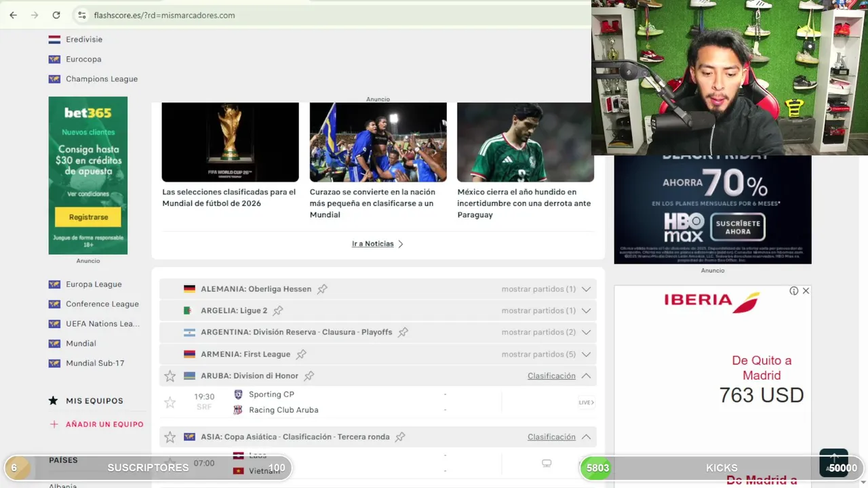Image resolution: width=868 pixels, height=488 pixels.
Task: Click the flag icon beside Mundial Sub-17
Action: click(x=54, y=363)
